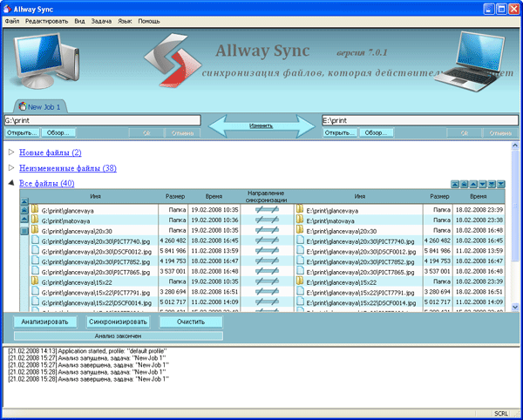Click the sync direction icon in the PICT7865.jpg row
Screen dimensions: 523x420
[267, 271]
